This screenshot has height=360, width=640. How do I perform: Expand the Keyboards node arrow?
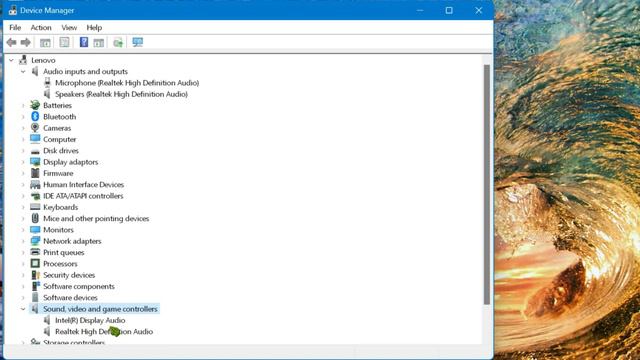[x=23, y=207]
